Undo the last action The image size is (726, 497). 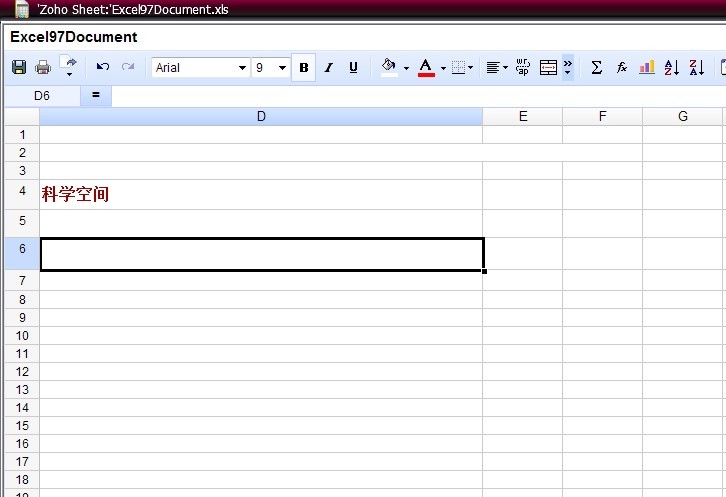pos(103,68)
